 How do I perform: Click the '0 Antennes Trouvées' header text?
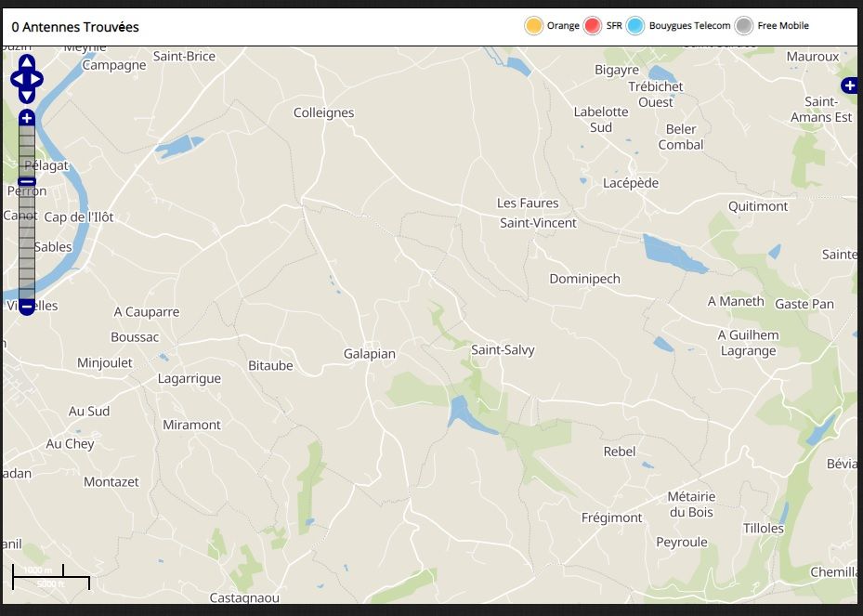75,27
